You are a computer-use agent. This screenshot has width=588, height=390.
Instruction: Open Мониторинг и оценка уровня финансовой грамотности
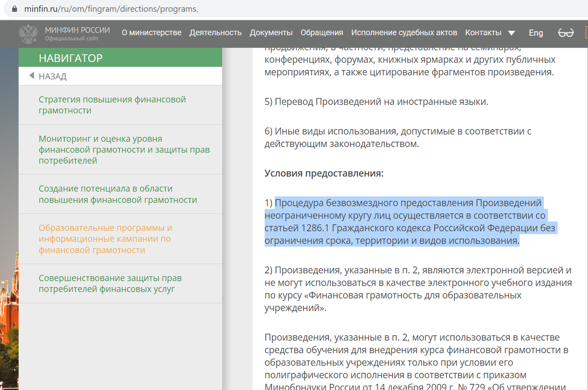click(124, 149)
